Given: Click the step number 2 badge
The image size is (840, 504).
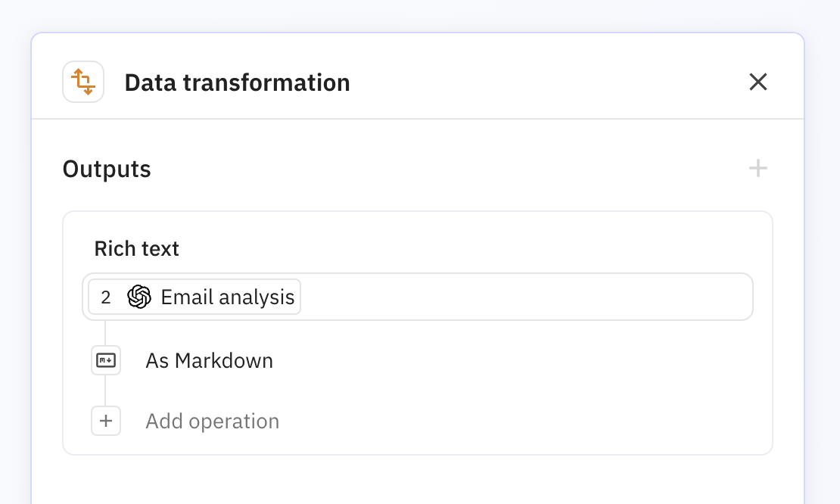Looking at the screenshot, I should tap(107, 297).
